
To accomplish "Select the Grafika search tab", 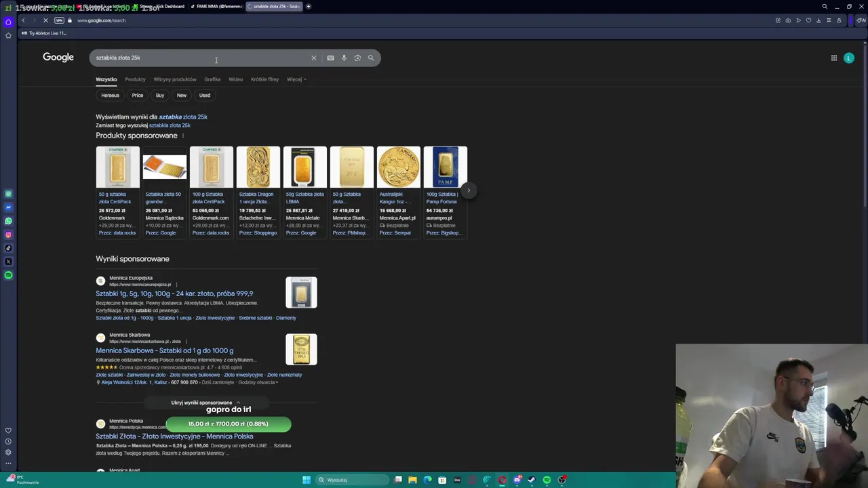I will pos(212,79).
